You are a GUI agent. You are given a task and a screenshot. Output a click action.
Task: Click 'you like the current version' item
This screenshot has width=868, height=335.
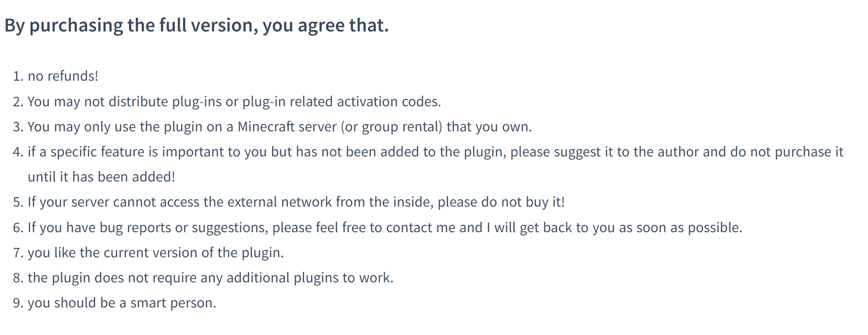(156, 253)
